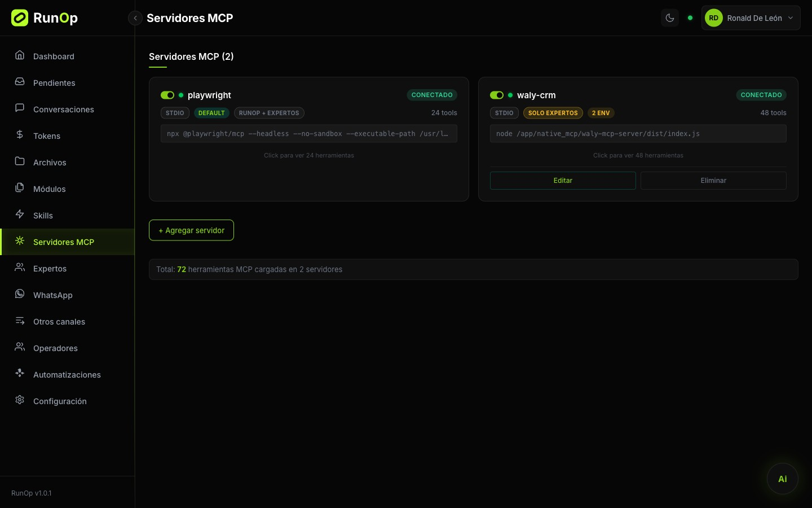Open Conversaciones menu item

click(x=68, y=109)
